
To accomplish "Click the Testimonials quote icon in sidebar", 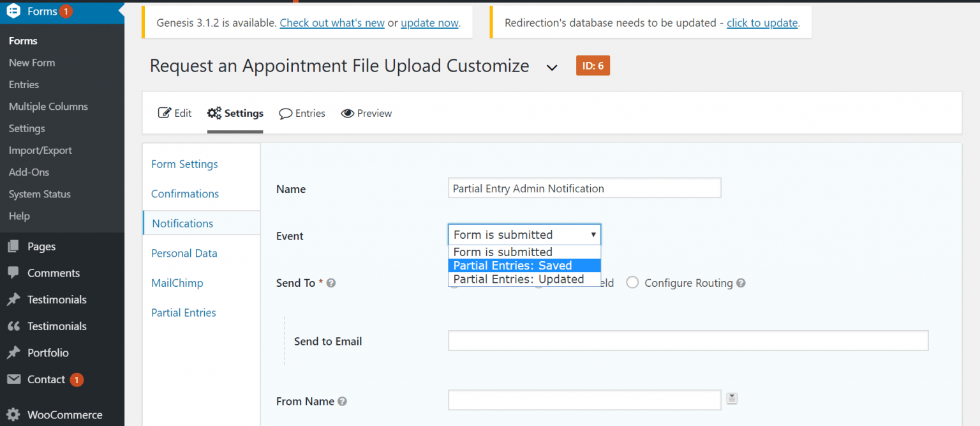I will tap(14, 326).
